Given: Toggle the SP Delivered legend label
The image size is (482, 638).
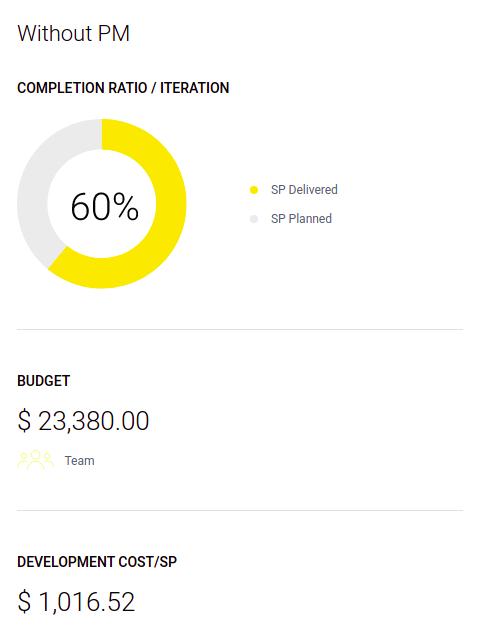Looking at the screenshot, I should (304, 190).
